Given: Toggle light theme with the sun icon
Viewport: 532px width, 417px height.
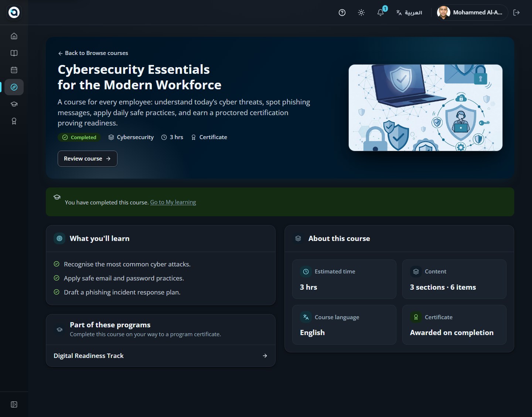Looking at the screenshot, I should [361, 13].
